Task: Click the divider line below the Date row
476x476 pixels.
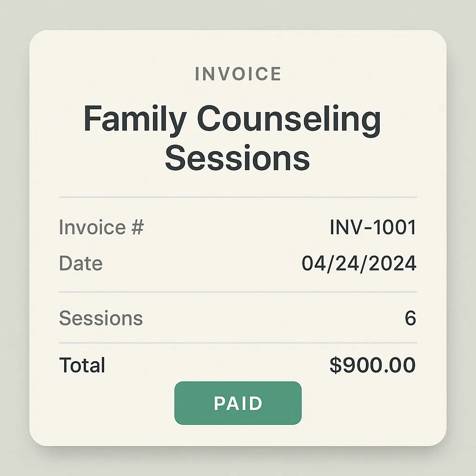Action: (x=238, y=292)
